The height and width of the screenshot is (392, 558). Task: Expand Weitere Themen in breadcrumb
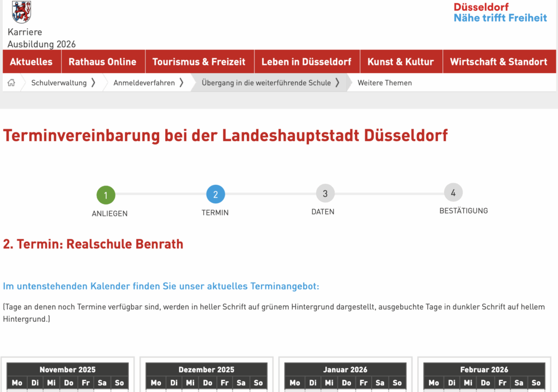coord(385,83)
